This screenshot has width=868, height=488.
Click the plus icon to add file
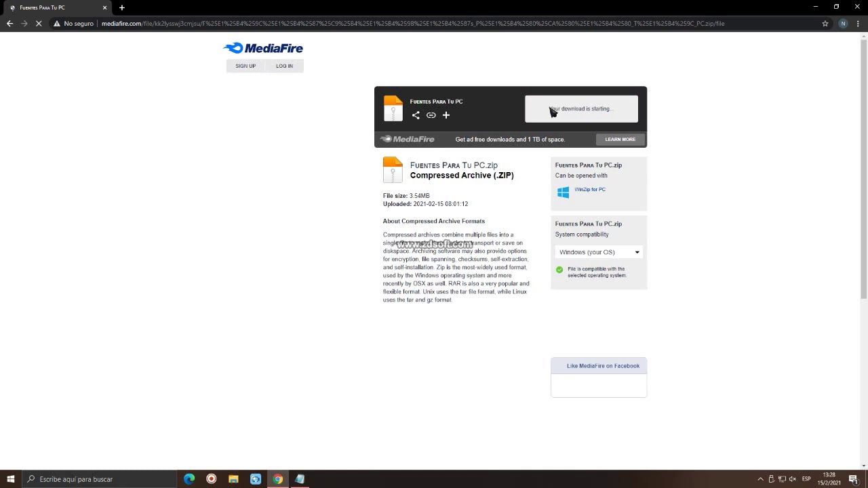(446, 115)
